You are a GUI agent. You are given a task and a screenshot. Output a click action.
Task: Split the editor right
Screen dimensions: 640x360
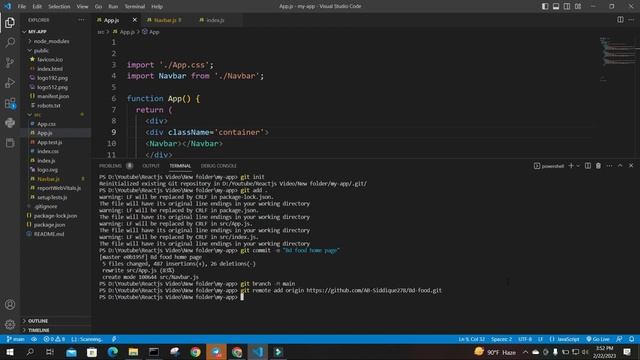click(620, 20)
